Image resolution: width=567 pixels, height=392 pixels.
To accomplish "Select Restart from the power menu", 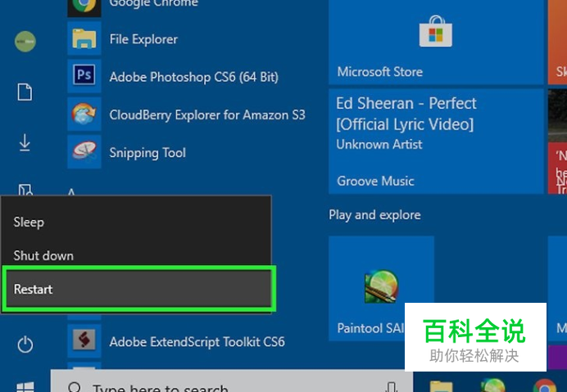I will click(138, 289).
